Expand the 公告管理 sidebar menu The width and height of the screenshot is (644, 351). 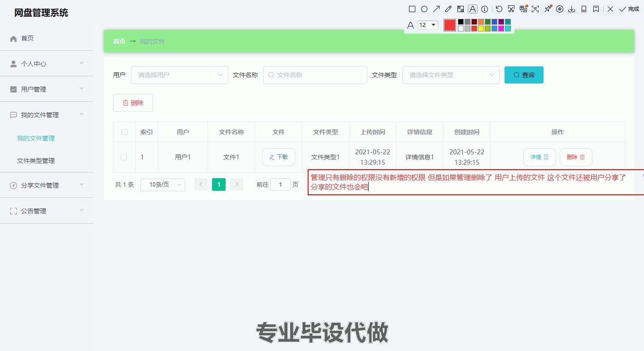click(47, 211)
